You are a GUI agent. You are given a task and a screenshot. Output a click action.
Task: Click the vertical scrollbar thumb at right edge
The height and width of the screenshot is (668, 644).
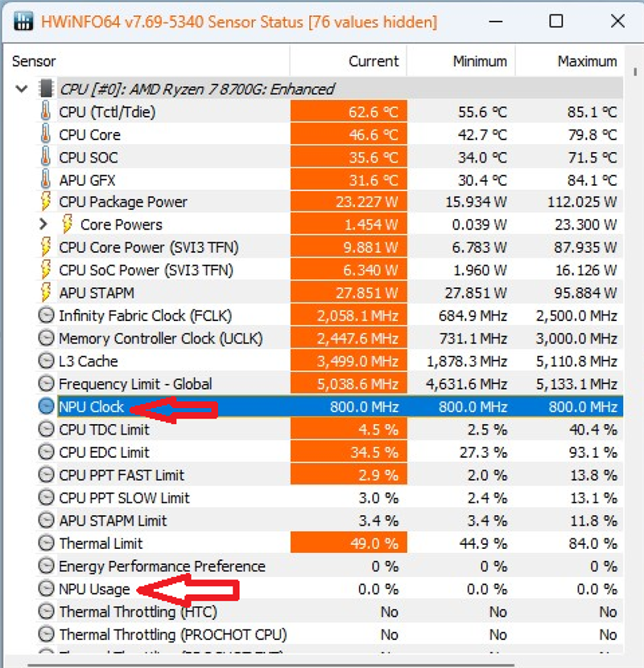tap(635, 72)
